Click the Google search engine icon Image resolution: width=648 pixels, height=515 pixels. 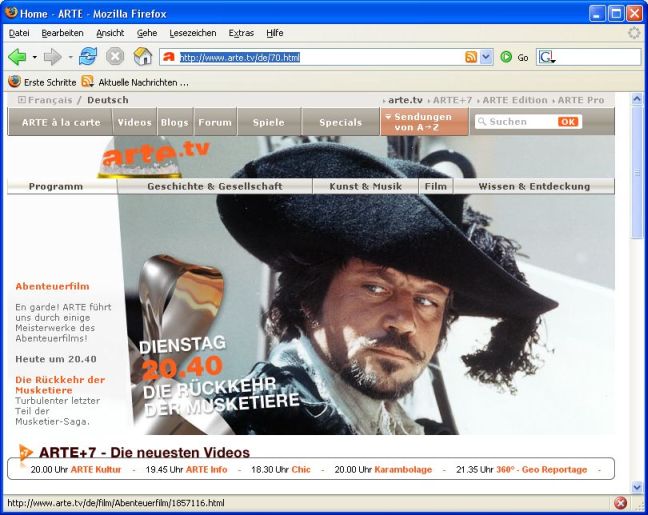[546, 57]
